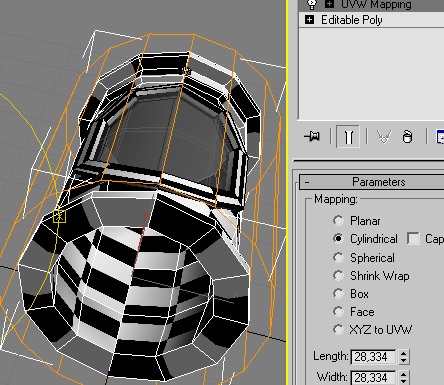The height and width of the screenshot is (385, 444).
Task: Collapse the Parameters rollout header
Action: tap(372, 182)
